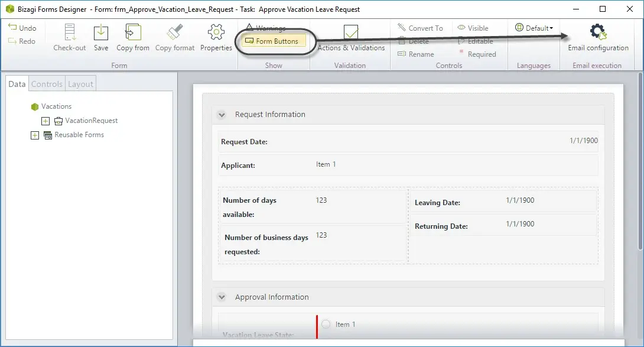644x347 pixels.
Task: Click the Bizagi app logo icon
Action: 10,9
